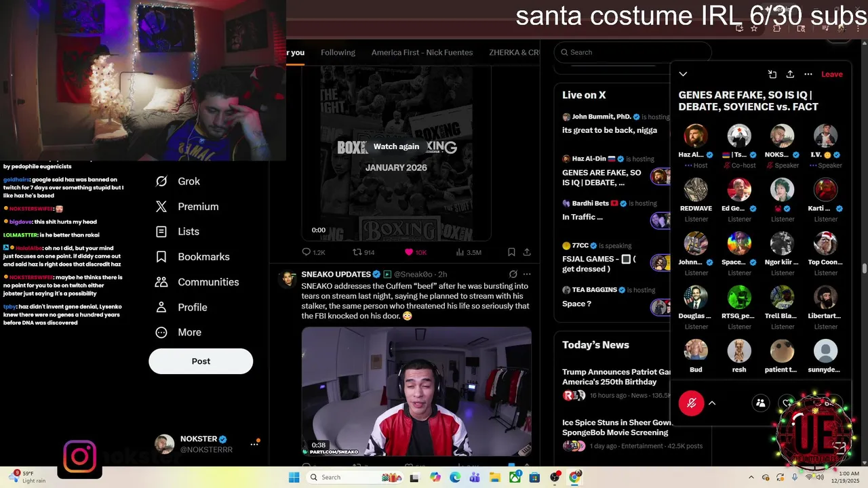Image resolution: width=868 pixels, height=488 pixels.
Task: Switch to America First - Nick Fuentes tab
Action: click(422, 53)
